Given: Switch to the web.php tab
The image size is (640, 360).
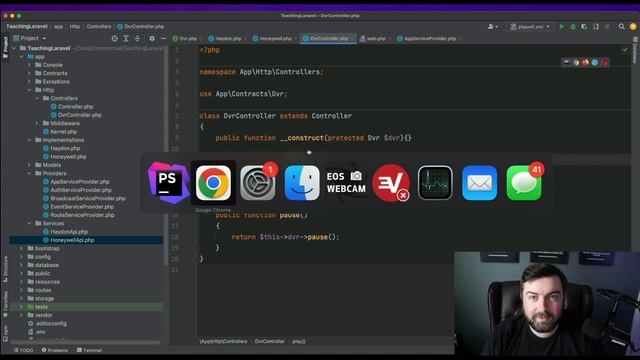Looking at the screenshot, I should [375, 38].
